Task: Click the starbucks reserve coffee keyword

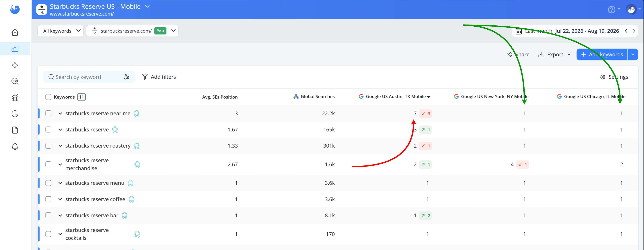Action: pyautogui.click(x=95, y=199)
